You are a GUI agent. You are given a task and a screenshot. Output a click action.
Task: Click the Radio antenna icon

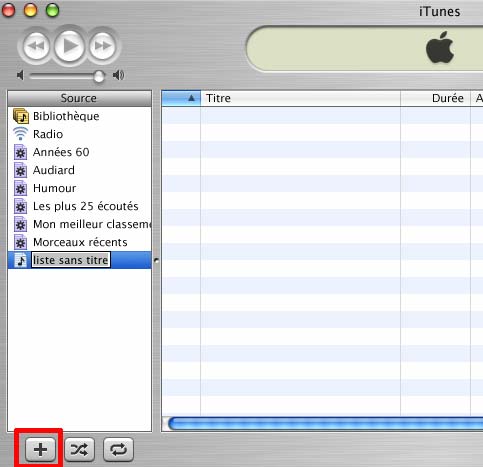pos(20,134)
